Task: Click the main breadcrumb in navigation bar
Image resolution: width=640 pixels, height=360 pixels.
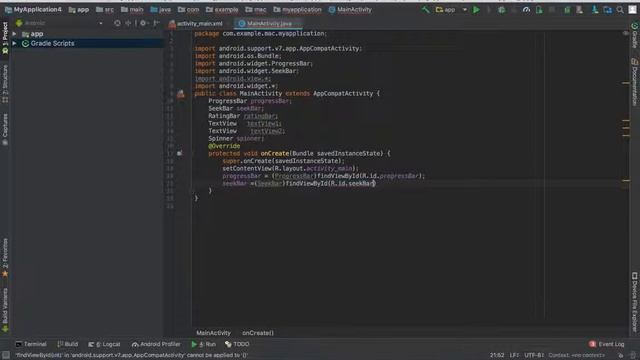Action: [x=132, y=9]
